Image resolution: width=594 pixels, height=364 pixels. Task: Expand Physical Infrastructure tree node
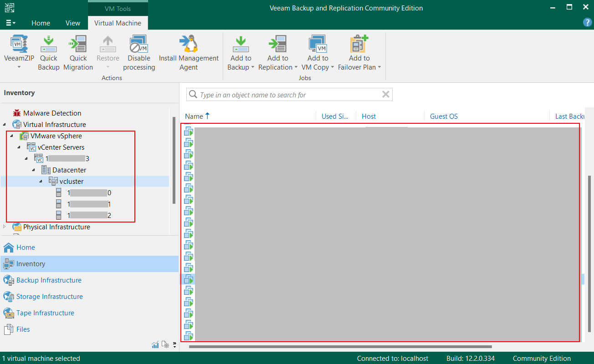5,227
